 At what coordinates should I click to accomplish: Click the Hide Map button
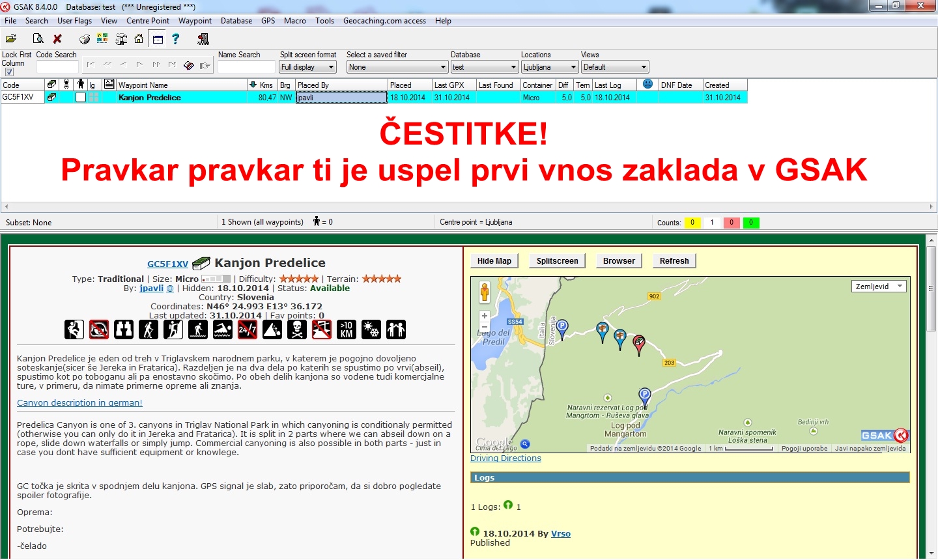coord(494,261)
